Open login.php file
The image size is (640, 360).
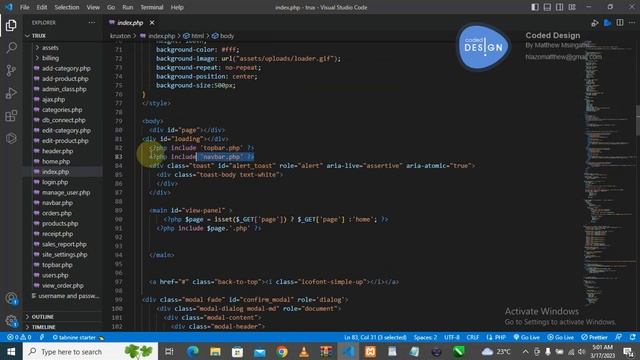pyautogui.click(x=55, y=182)
